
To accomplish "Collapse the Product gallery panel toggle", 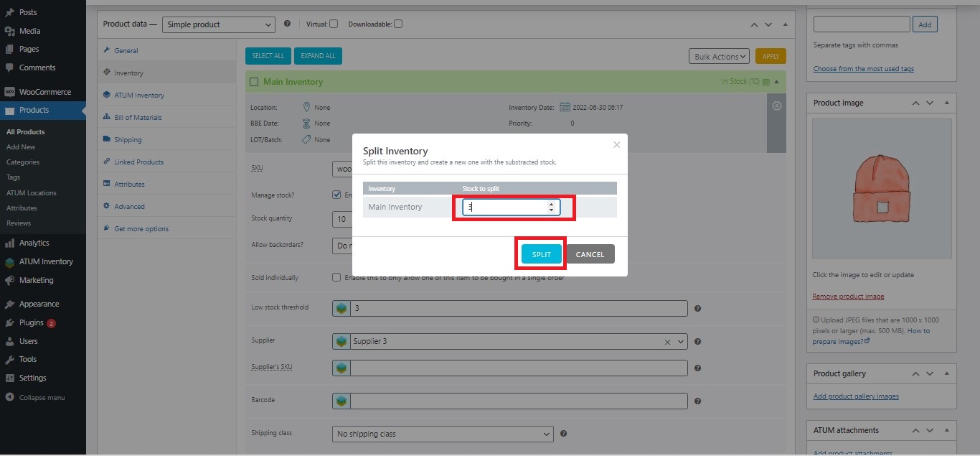I will pyautogui.click(x=946, y=374).
